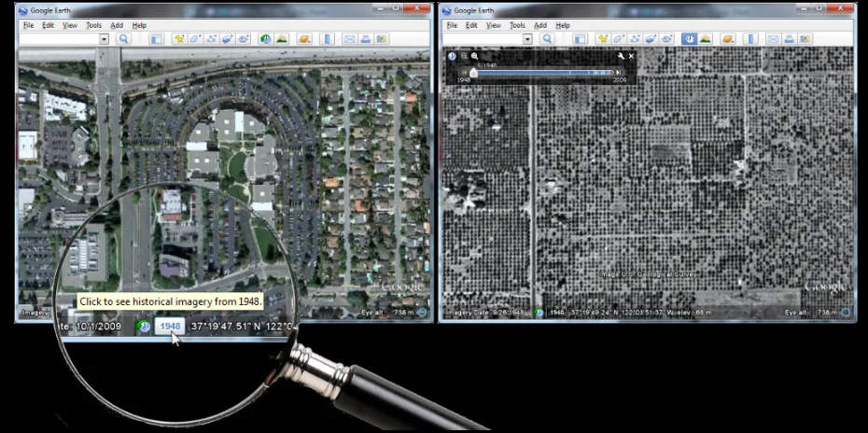Open File menu in left Google Earth window
The height and width of the screenshot is (433, 868).
point(28,25)
